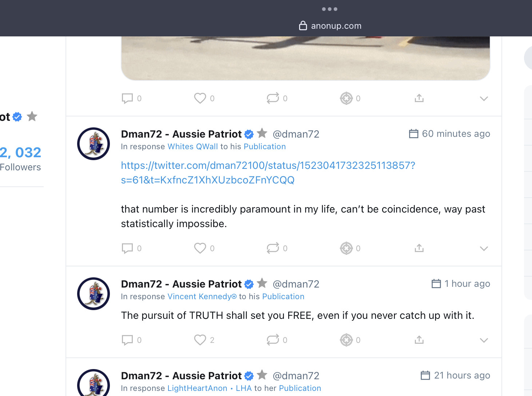532x396 pixels.
Task: Click the target icon on the 1 hour ago post
Action: click(x=346, y=340)
